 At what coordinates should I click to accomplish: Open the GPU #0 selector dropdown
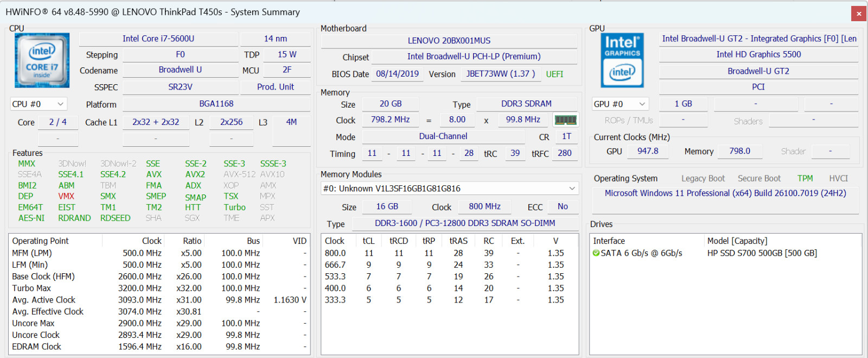620,104
